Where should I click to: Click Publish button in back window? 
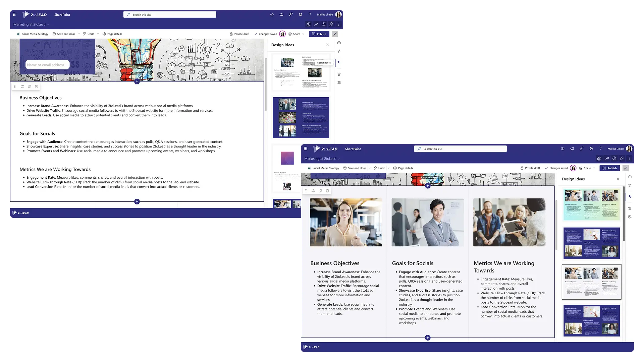click(319, 34)
